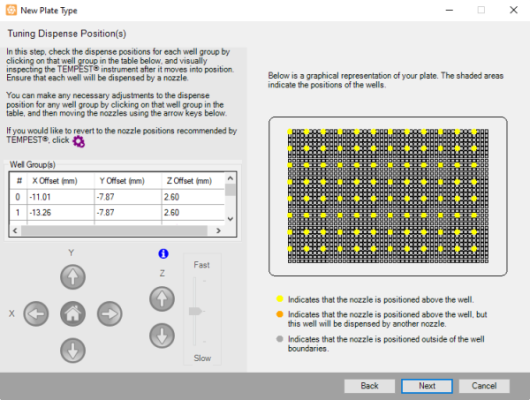Click purple gear to revert nozzle positions
Image resolution: width=530 pixels, height=400 pixels.
[79, 141]
